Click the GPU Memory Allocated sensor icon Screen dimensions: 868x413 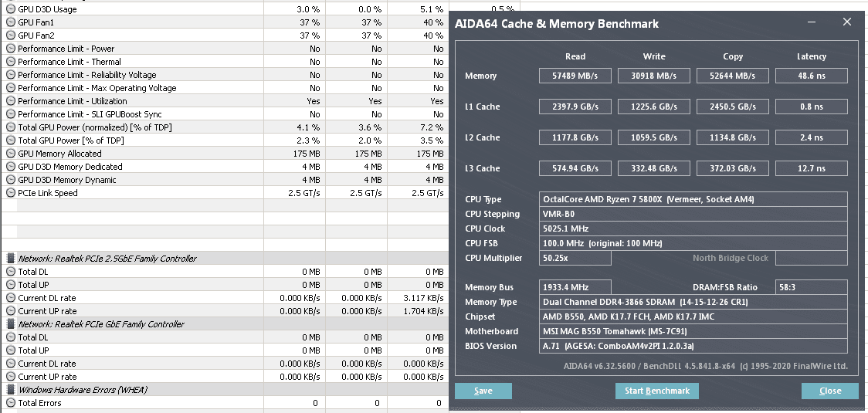coord(11,154)
